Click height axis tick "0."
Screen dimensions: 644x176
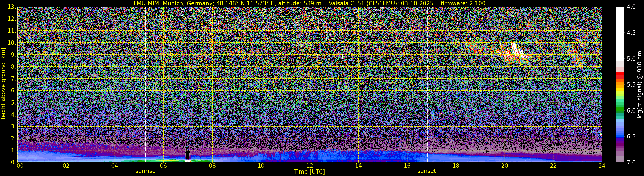[13, 162]
